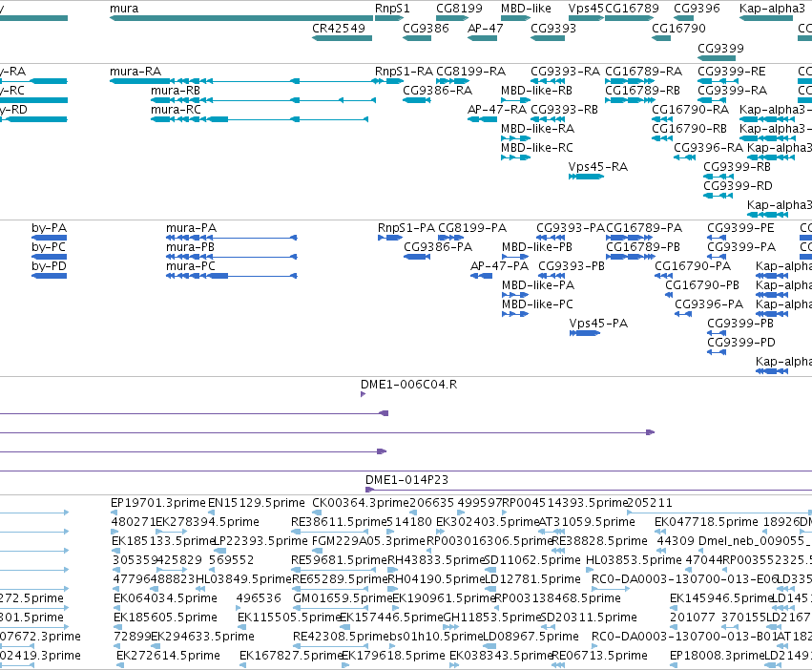Viewport: 812px width, 670px height.
Task: Select MBD-like-RB transcript label
Action: pyautogui.click(x=536, y=90)
